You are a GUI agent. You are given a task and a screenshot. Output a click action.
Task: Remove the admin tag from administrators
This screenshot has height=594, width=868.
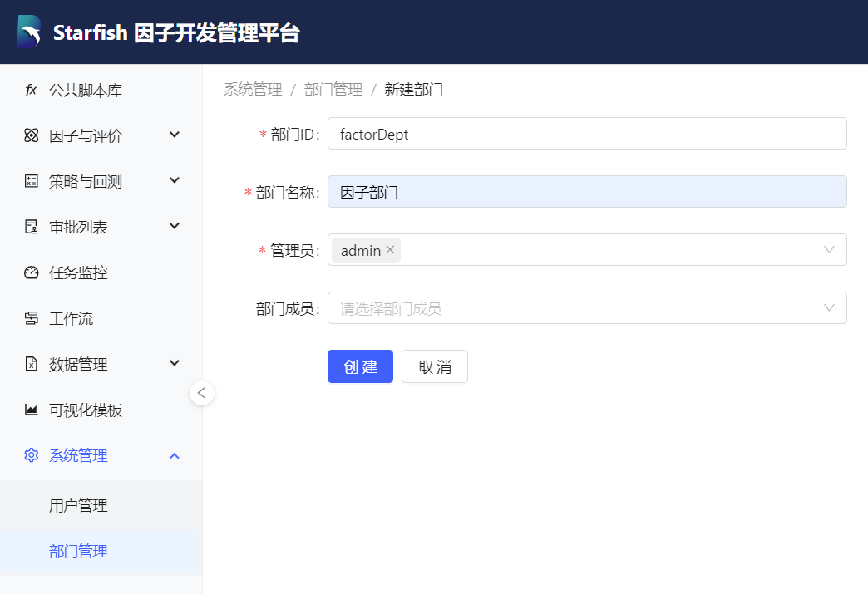[390, 250]
